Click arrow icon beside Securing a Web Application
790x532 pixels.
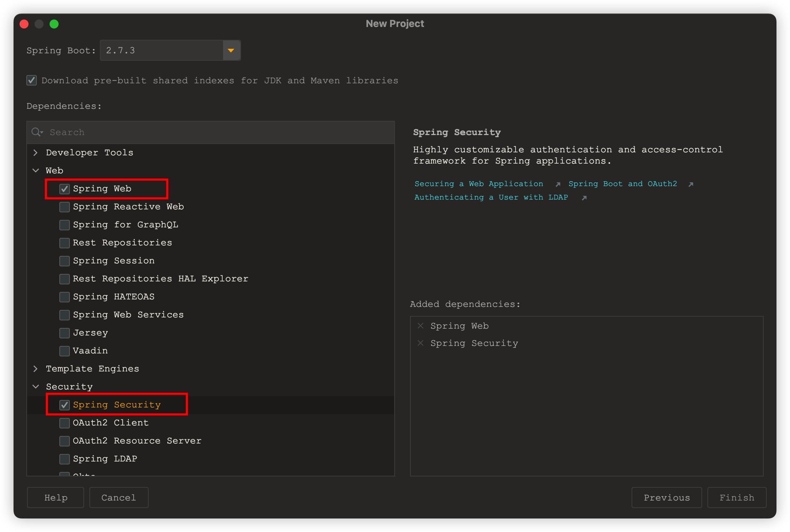click(558, 184)
